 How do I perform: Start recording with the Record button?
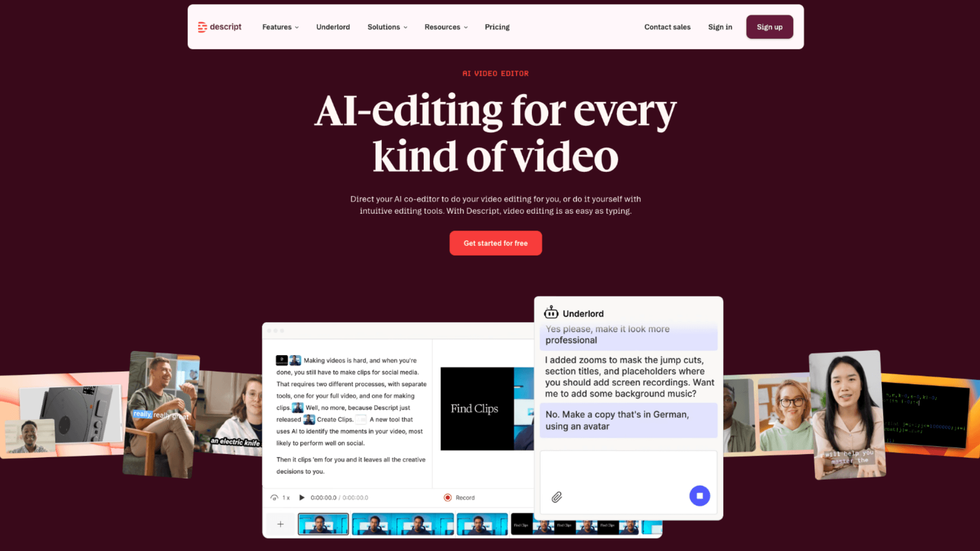click(459, 497)
